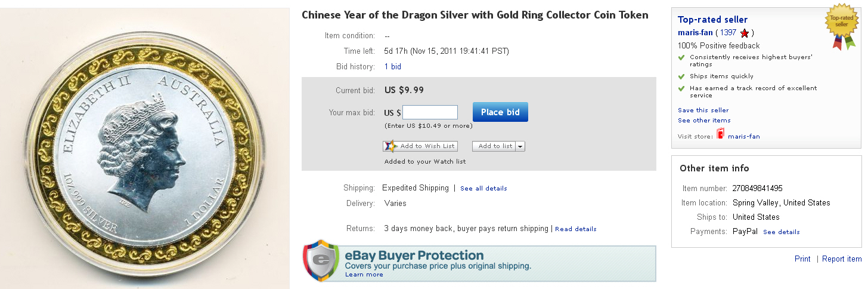This screenshot has width=868, height=289.
Task: Open the Add to list dropdown arrow
Action: (520, 146)
